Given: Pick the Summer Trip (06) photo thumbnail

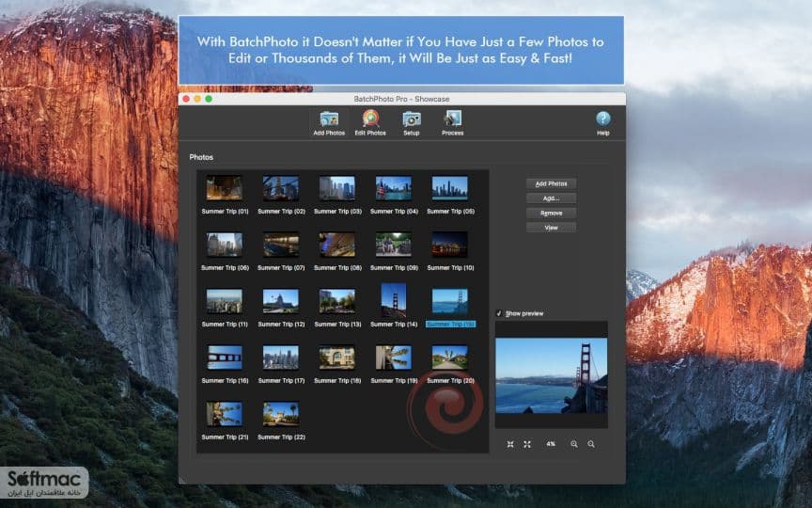Looking at the screenshot, I should [x=225, y=245].
